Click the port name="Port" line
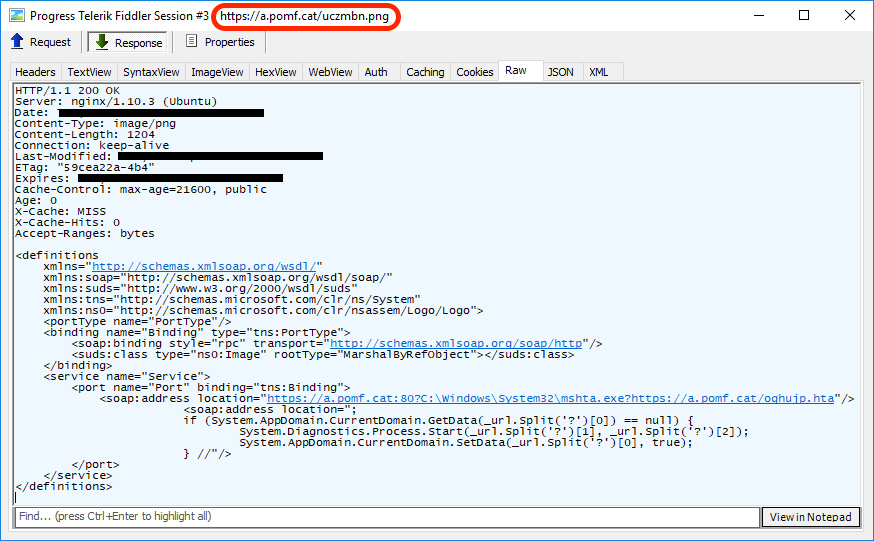The image size is (874, 541). tap(211, 387)
